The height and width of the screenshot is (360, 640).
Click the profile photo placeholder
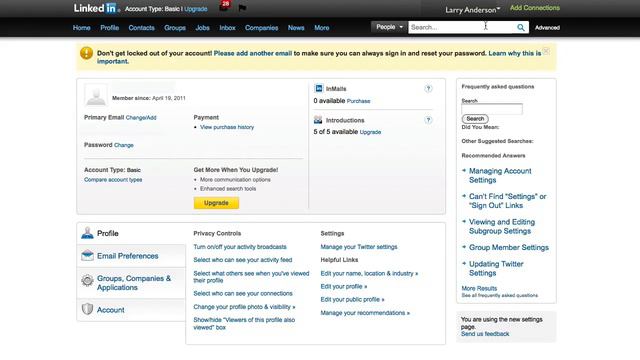click(96, 95)
